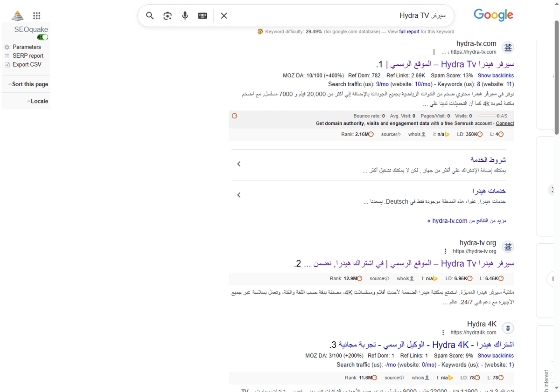This screenshot has height=392, width=560.
Task: Open SEOquake Parameters via the gear icon
Action: tap(7, 47)
